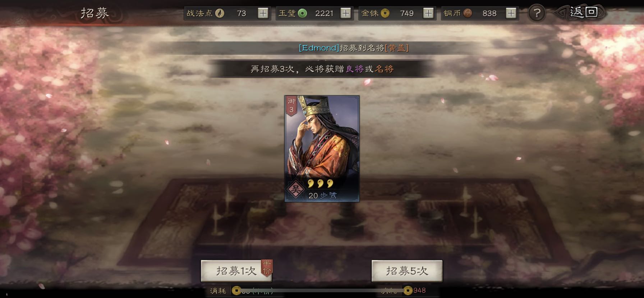Click the gold 金铢 coin icon
Viewport: 644px width, 298px height.
tap(385, 13)
